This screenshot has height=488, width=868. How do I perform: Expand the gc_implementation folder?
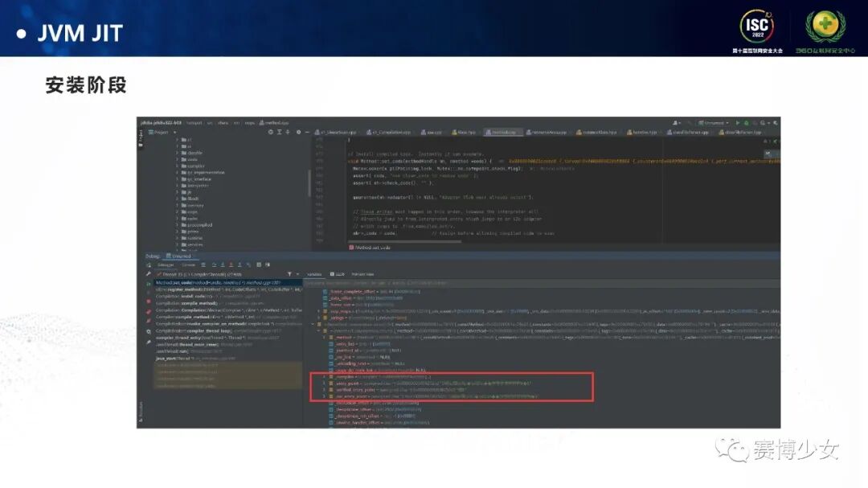[177, 173]
